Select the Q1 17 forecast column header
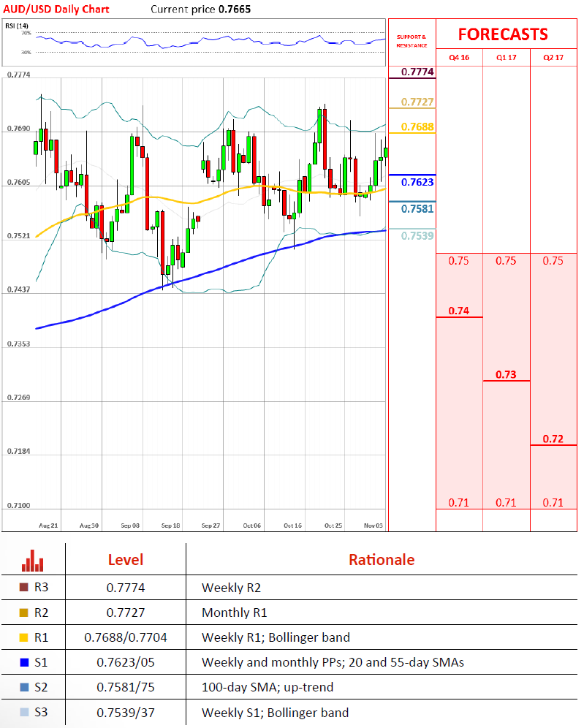This screenshot has height=728, width=584. click(506, 58)
